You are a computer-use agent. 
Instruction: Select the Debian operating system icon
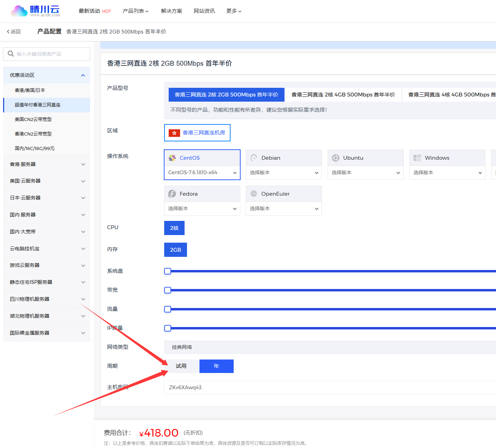click(254, 158)
